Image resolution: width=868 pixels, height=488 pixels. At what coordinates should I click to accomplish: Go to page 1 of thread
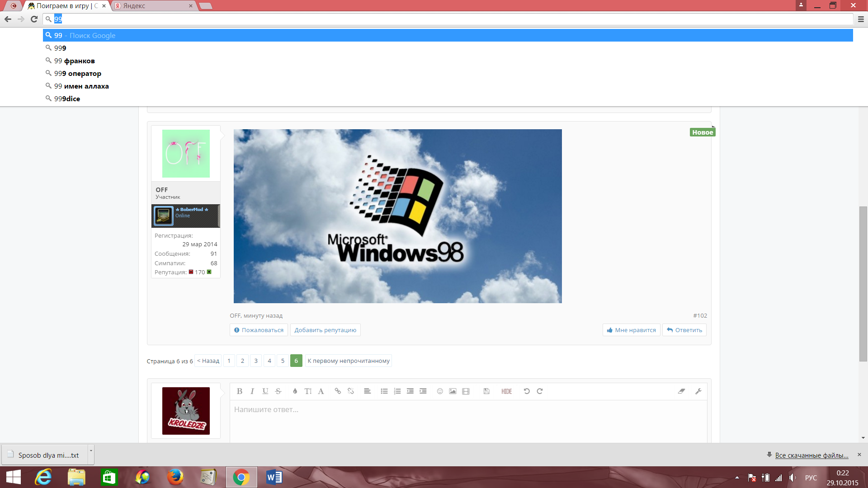click(229, 361)
